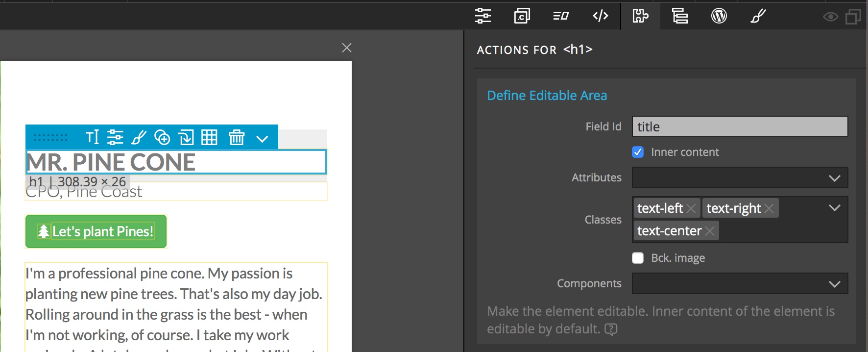This screenshot has height=352, width=868.
Task: Open the CSS stylesheet panel icon
Action: (x=522, y=16)
